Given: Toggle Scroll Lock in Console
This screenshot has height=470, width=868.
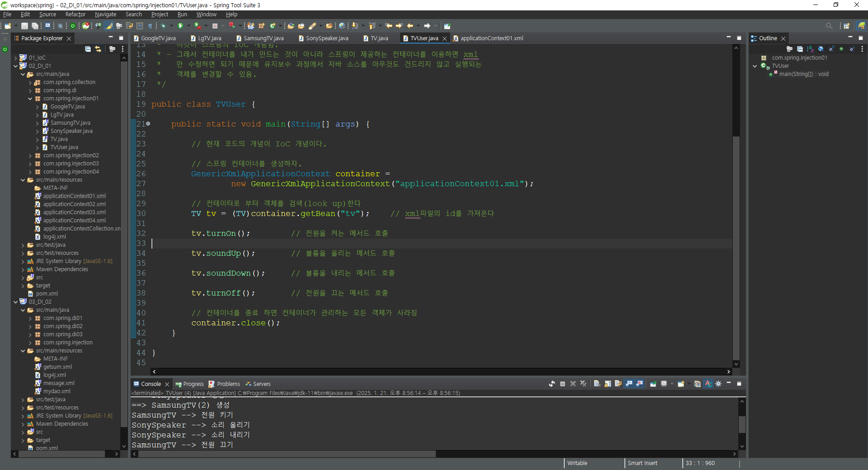Looking at the screenshot, I should 608,384.
